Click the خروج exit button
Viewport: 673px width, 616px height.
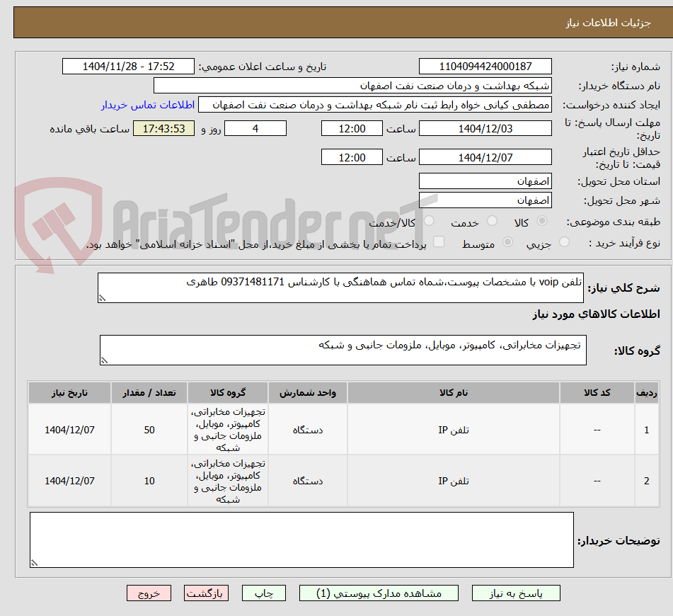pyautogui.click(x=149, y=593)
